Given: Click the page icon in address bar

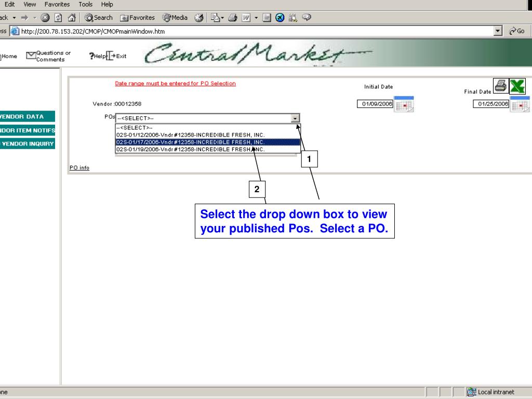Looking at the screenshot, I should (x=15, y=31).
